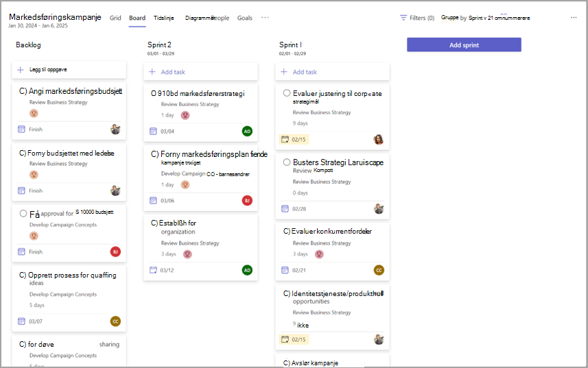Open the Tidslinje tab
588x368 pixels.
[x=163, y=18]
